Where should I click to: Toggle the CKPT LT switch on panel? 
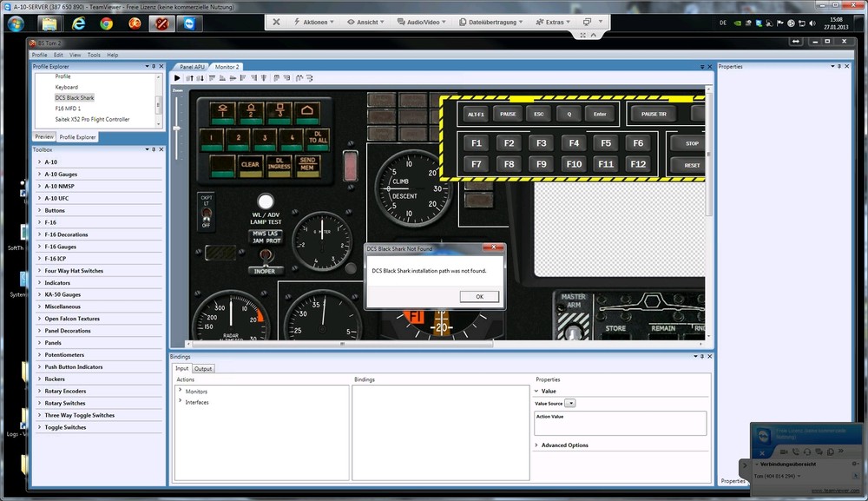pyautogui.click(x=206, y=213)
